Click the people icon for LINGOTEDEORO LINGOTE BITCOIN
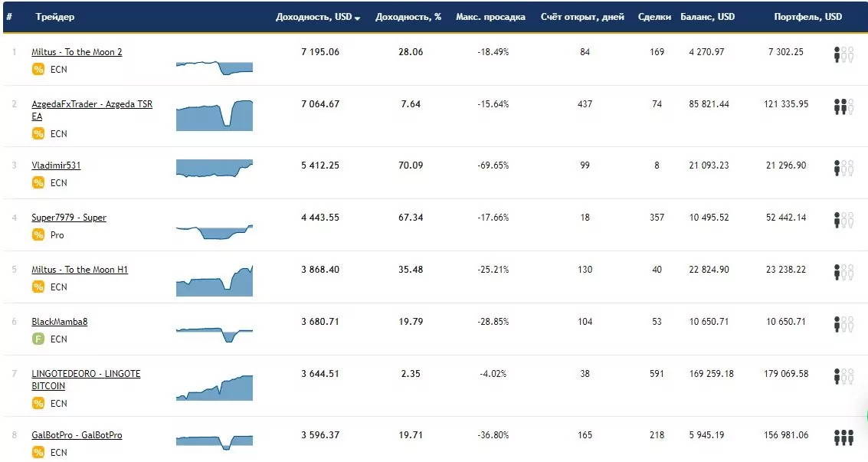 (x=843, y=376)
